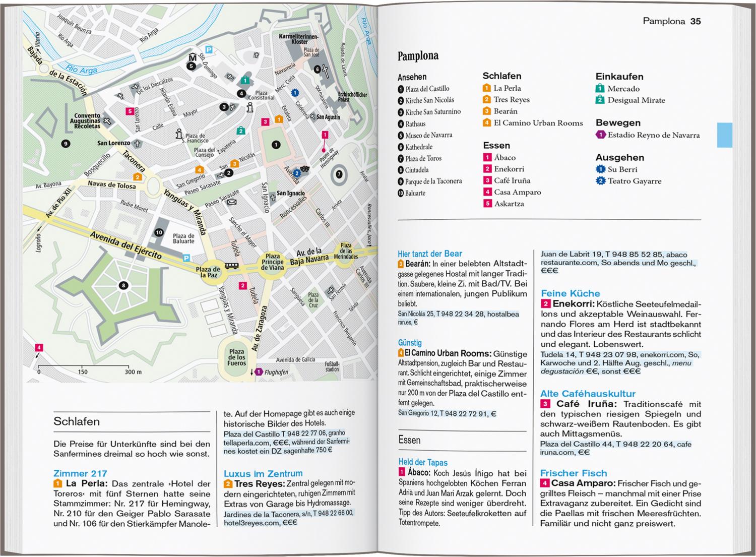756x557 pixels.
Task: Click the green Mercado icon in the legend
Action: point(600,89)
